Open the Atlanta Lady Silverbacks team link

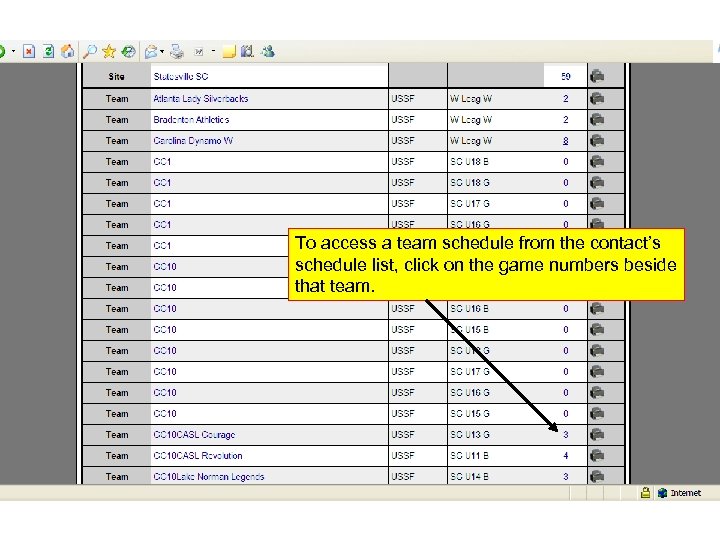click(201, 98)
